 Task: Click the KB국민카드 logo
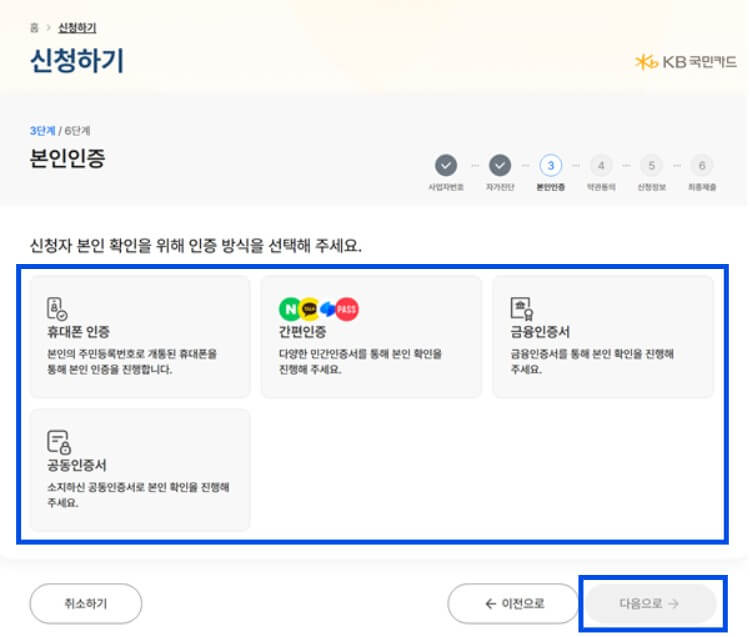(686, 62)
